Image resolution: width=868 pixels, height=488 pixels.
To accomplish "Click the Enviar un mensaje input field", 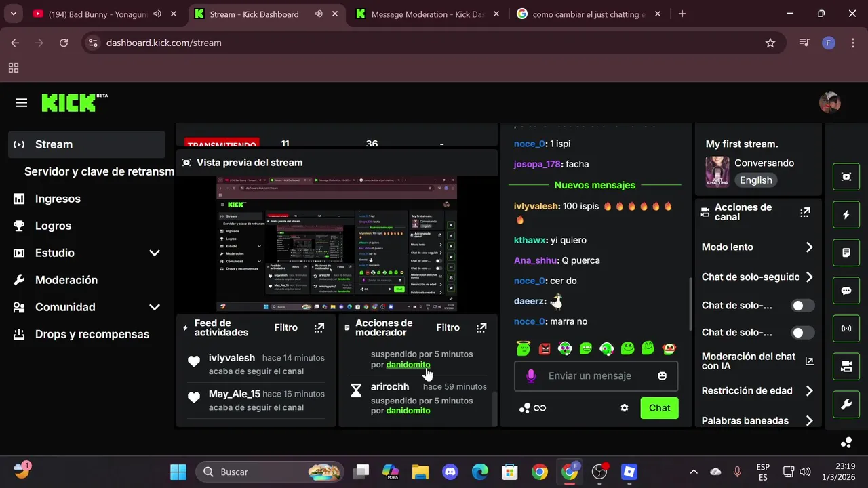I will tap(596, 376).
